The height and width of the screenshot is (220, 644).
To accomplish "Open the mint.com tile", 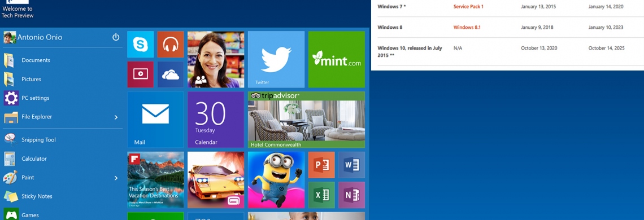I will (x=336, y=60).
